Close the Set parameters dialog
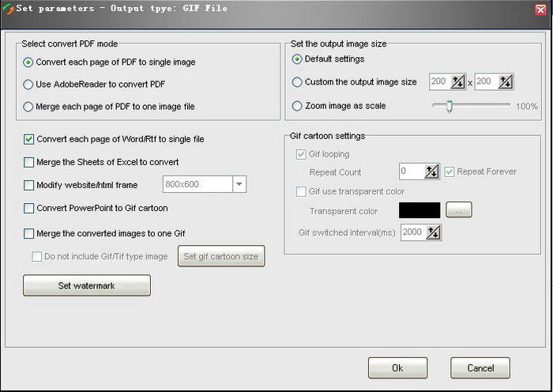This screenshot has width=553, height=392. [x=540, y=9]
